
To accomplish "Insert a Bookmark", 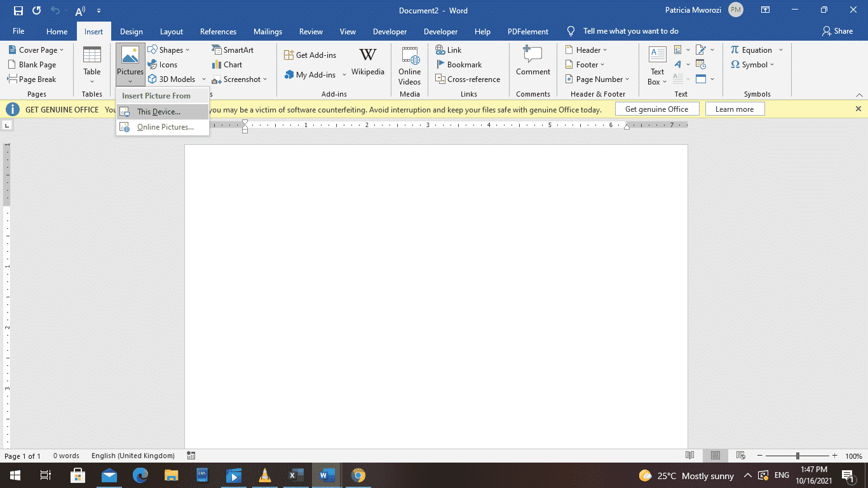I will click(460, 64).
